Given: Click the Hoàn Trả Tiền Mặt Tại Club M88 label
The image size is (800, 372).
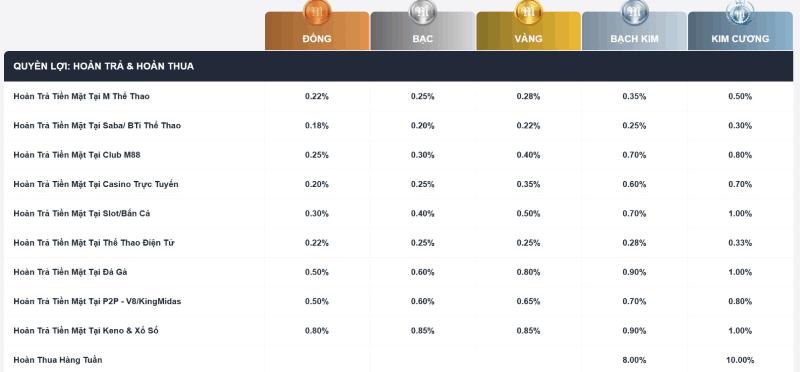Looking at the screenshot, I should (77, 155).
